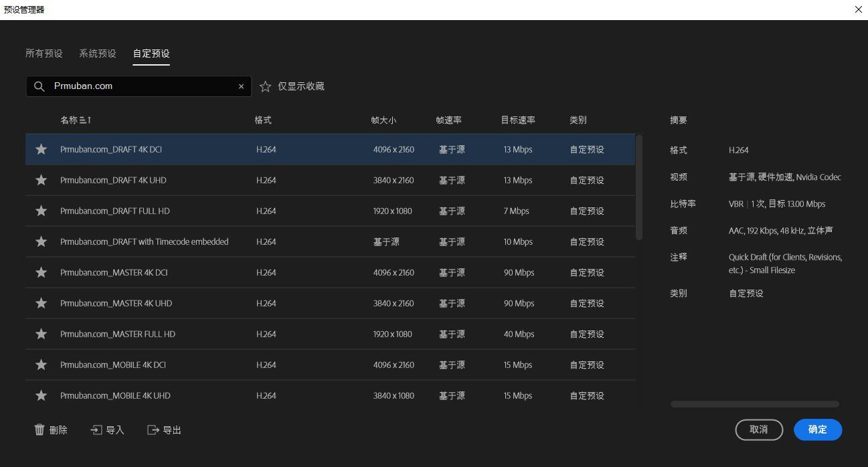Select the Import (导入) icon
The image size is (868, 467).
pyautogui.click(x=95, y=430)
